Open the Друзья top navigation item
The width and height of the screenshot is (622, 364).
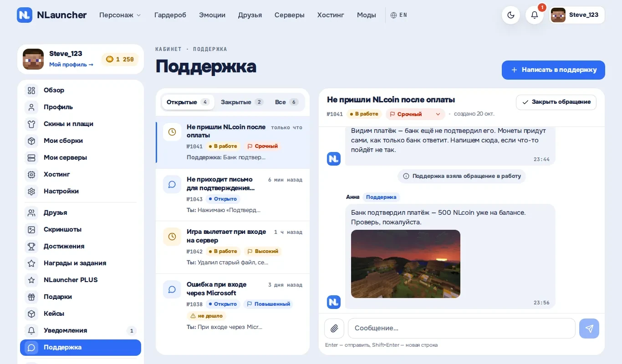[x=250, y=15]
